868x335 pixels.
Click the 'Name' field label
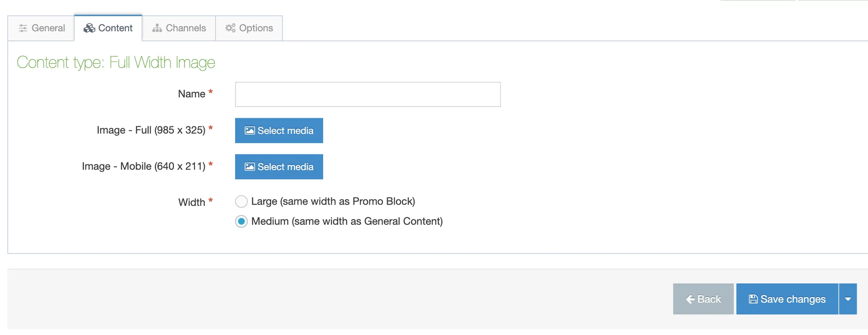pos(192,94)
